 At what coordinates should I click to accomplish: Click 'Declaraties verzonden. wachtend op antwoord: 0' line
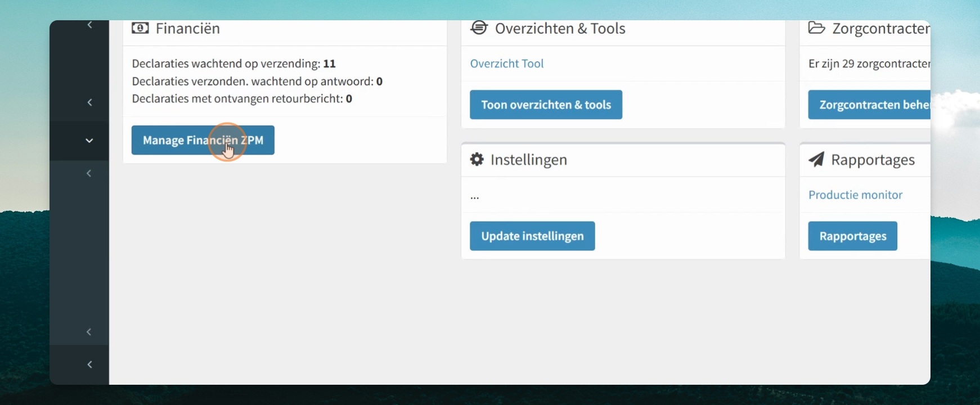(x=258, y=81)
